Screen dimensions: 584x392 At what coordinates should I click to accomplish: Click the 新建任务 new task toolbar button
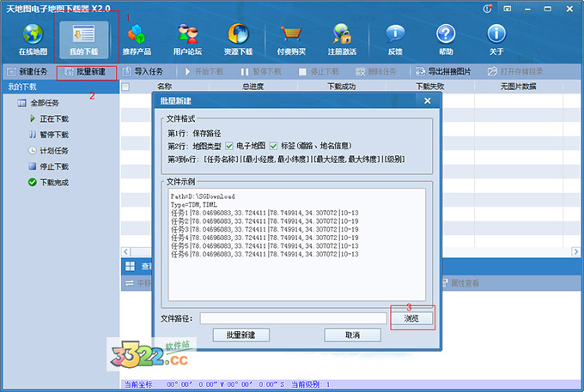(27, 71)
